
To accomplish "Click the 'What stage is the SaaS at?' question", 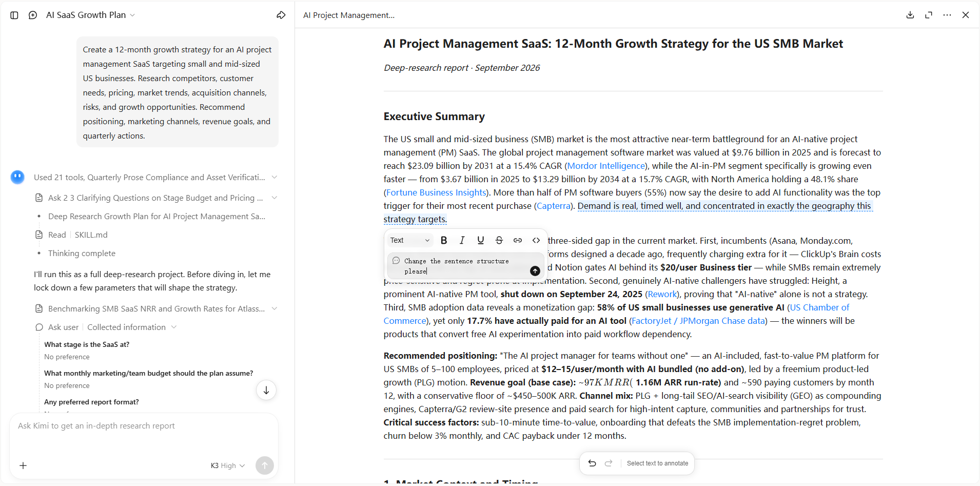I will pos(87,345).
